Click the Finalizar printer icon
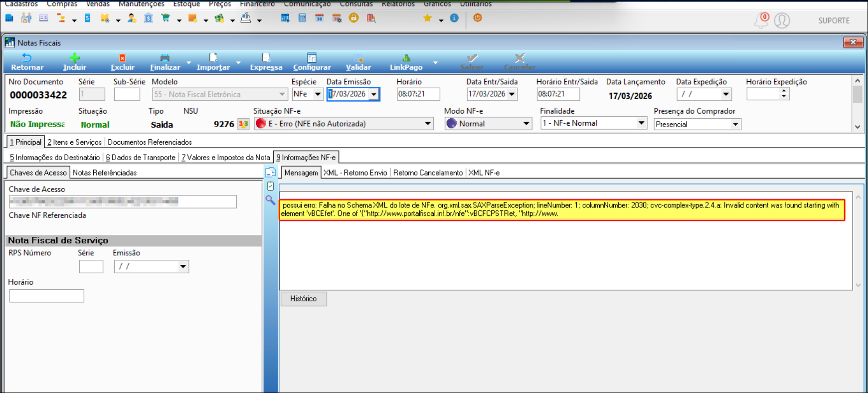The height and width of the screenshot is (393, 868). pyautogui.click(x=165, y=58)
